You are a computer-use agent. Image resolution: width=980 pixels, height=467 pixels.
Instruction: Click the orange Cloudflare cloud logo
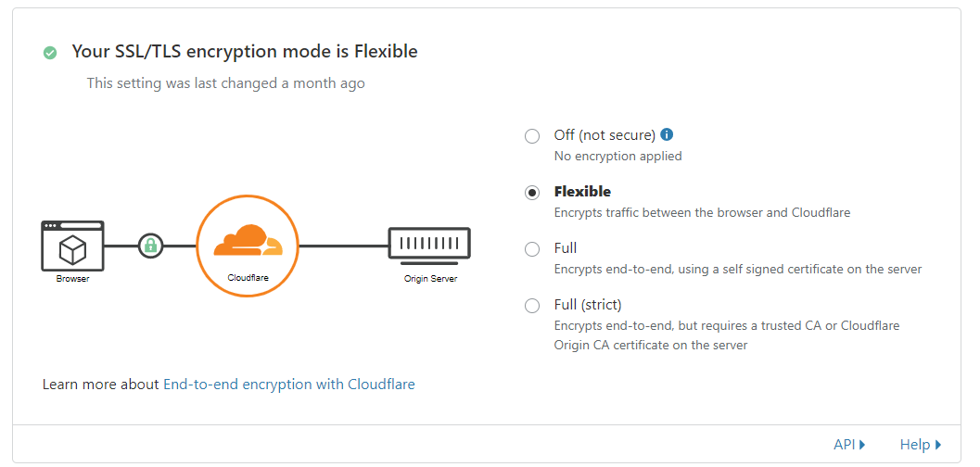coord(247,241)
